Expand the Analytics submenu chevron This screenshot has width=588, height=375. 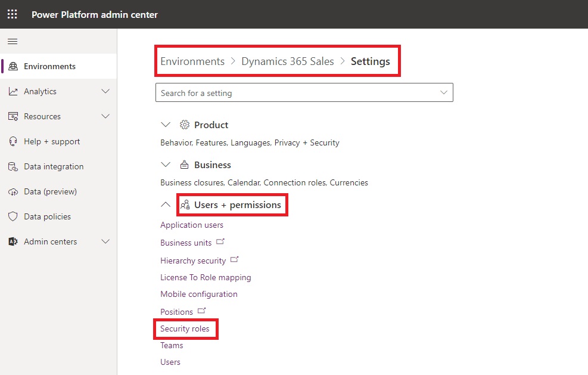click(105, 91)
